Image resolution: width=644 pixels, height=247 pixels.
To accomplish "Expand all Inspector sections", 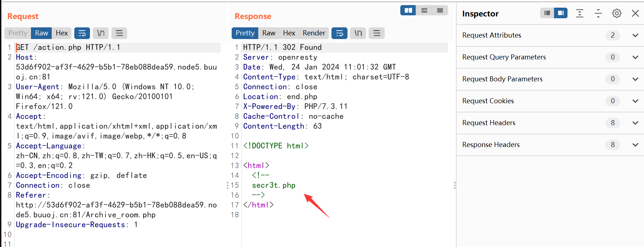I will [x=580, y=13].
